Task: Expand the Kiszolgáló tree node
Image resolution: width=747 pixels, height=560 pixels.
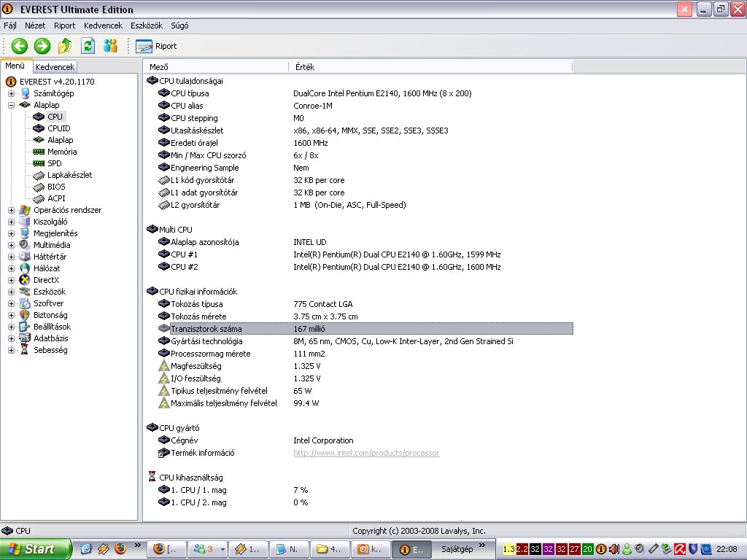Action: coord(11,222)
